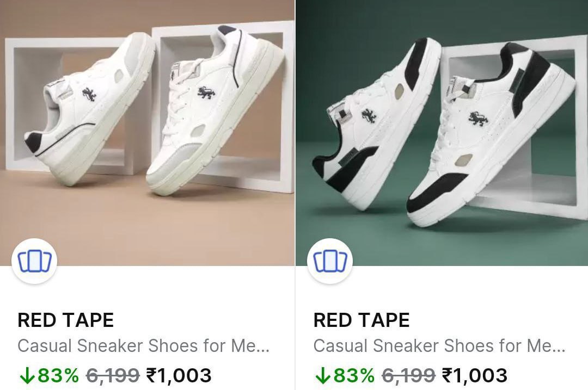Click RED TAPE brand name in left card
588x390 pixels.
point(66,320)
